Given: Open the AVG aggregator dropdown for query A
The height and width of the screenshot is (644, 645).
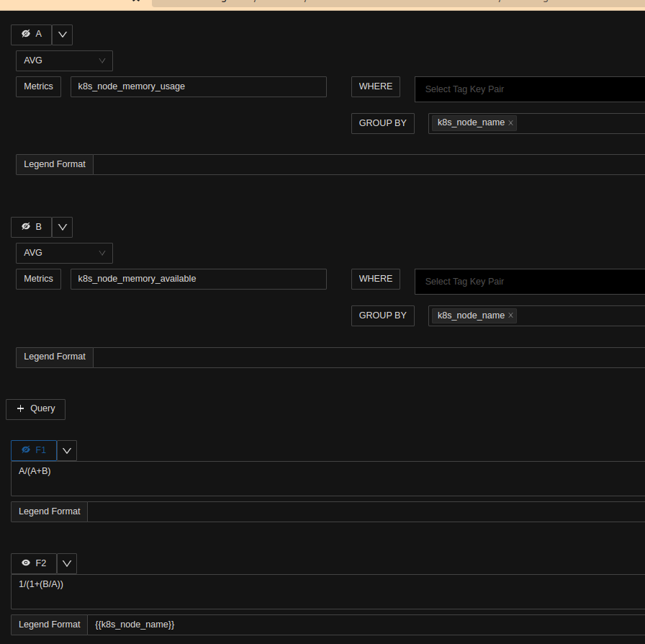Looking at the screenshot, I should (64, 61).
